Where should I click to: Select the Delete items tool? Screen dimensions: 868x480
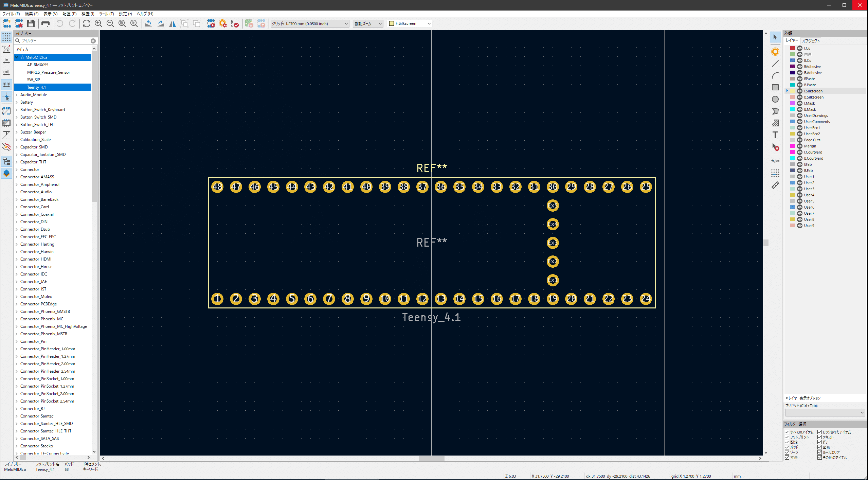(x=775, y=147)
